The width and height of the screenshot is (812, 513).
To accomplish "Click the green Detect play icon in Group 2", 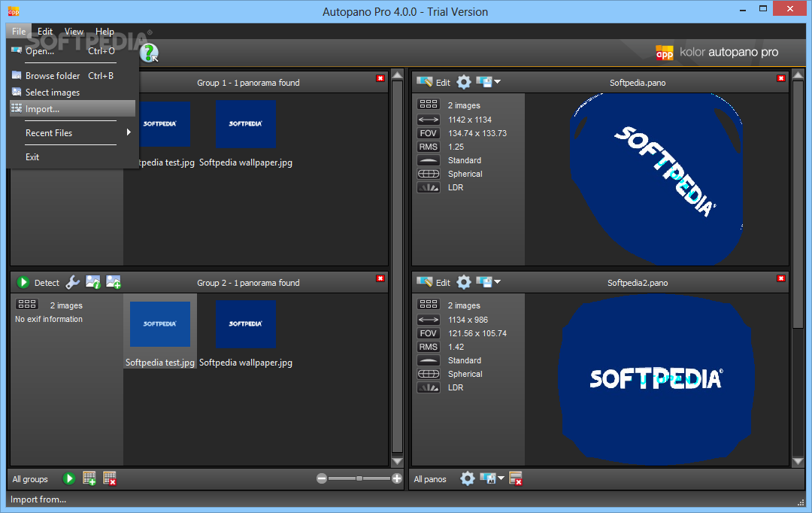I will [x=23, y=282].
